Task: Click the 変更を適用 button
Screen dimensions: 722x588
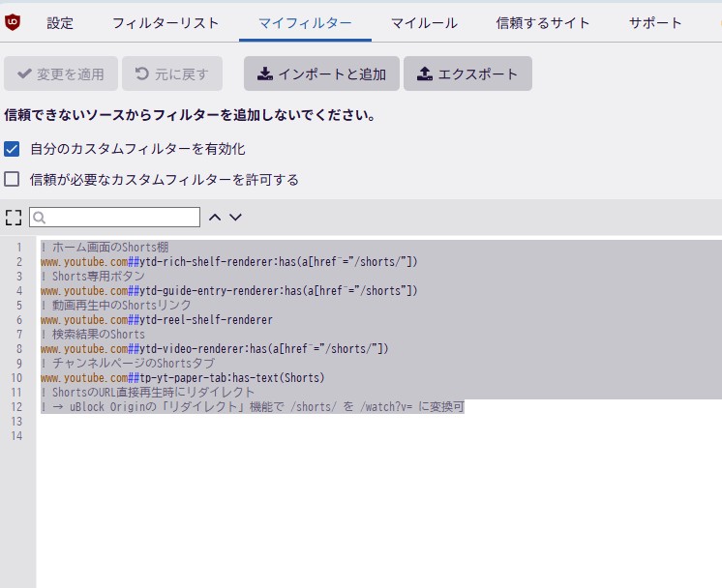Action: (x=61, y=73)
